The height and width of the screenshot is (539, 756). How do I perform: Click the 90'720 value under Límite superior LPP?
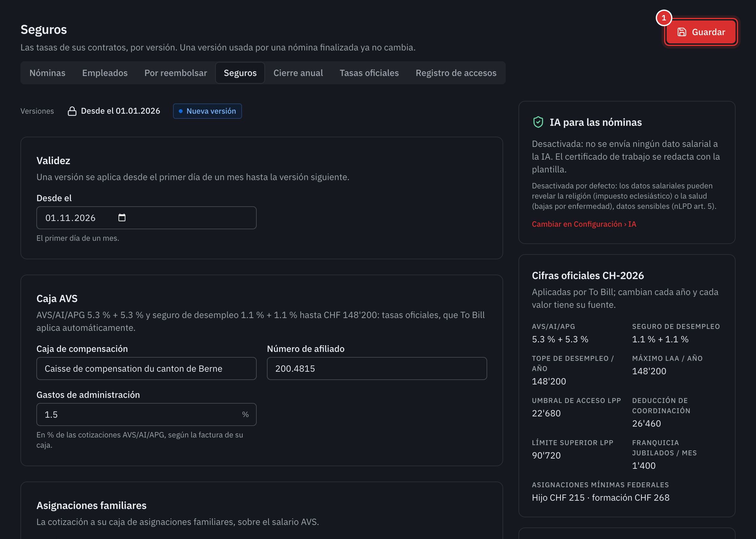pyautogui.click(x=546, y=455)
